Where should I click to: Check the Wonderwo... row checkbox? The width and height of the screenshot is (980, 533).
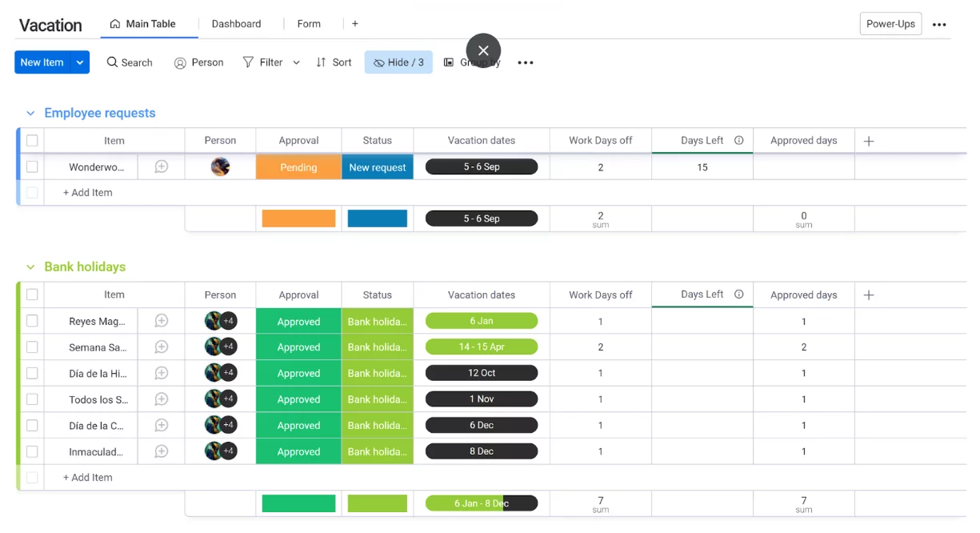tap(32, 167)
